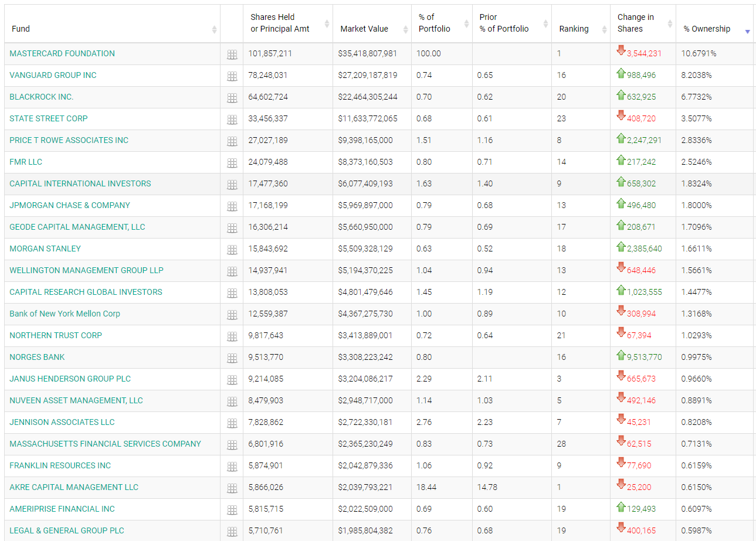Image resolution: width=756 pixels, height=541 pixels.
Task: Open NUVEEN ASSET MANAGEMENT, LLC link
Action: pyautogui.click(x=76, y=400)
